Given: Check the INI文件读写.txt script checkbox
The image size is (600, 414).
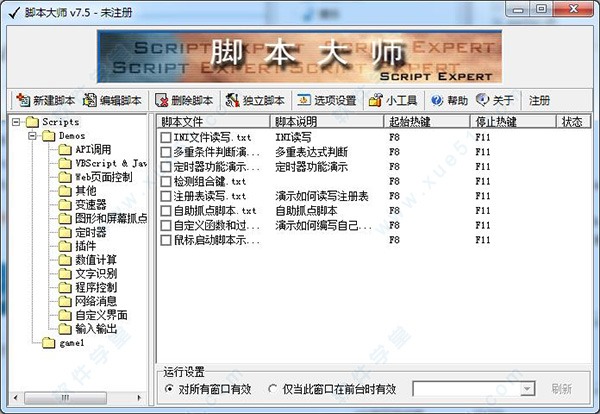Looking at the screenshot, I should pos(166,137).
